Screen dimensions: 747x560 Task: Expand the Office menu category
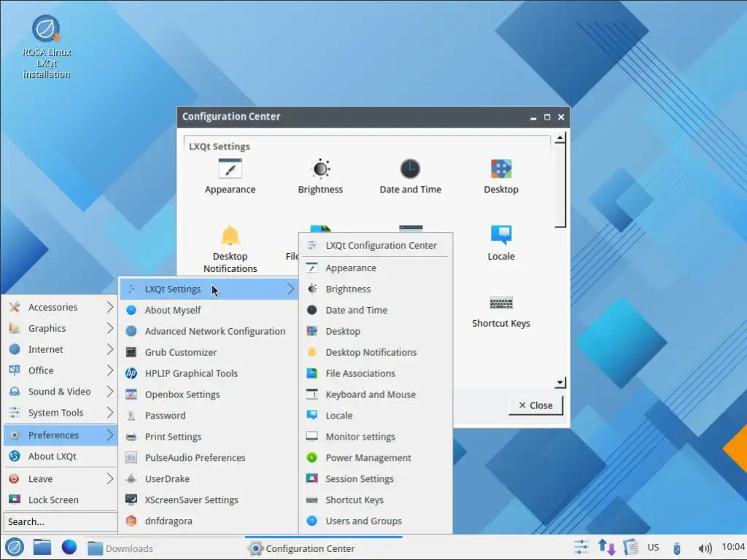point(60,370)
